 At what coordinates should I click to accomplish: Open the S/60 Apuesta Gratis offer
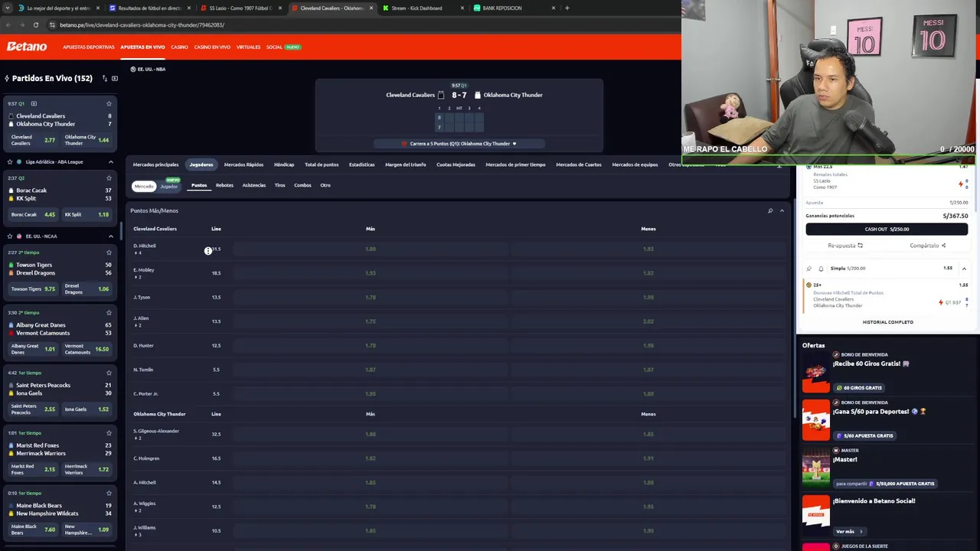tap(864, 435)
